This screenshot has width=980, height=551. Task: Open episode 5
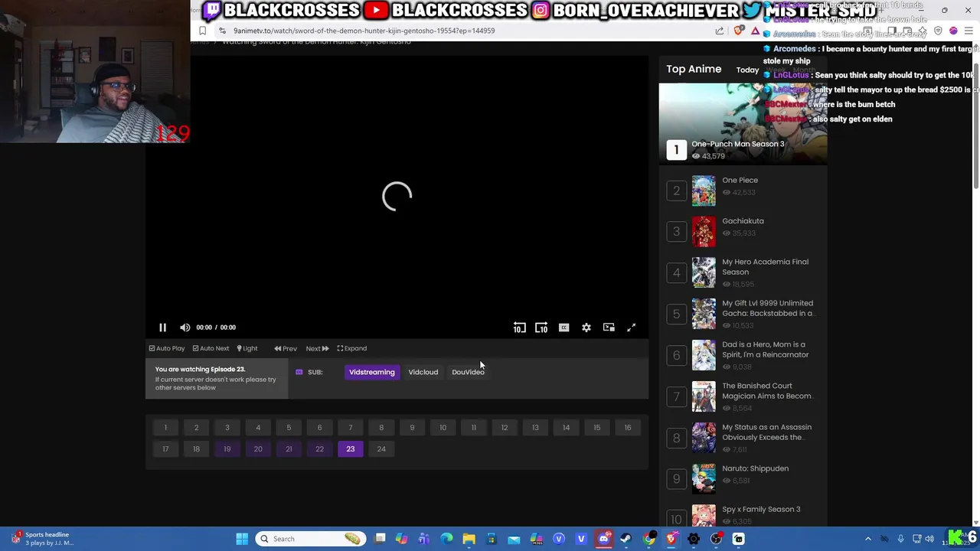[289, 428]
